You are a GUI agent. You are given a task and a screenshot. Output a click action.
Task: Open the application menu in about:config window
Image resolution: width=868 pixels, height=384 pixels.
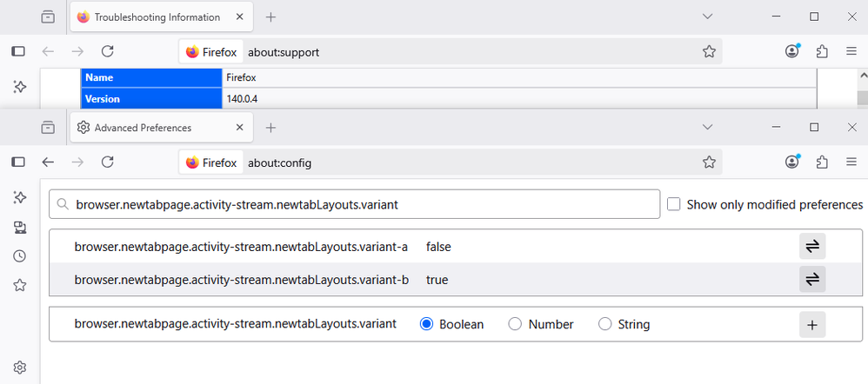pyautogui.click(x=851, y=162)
